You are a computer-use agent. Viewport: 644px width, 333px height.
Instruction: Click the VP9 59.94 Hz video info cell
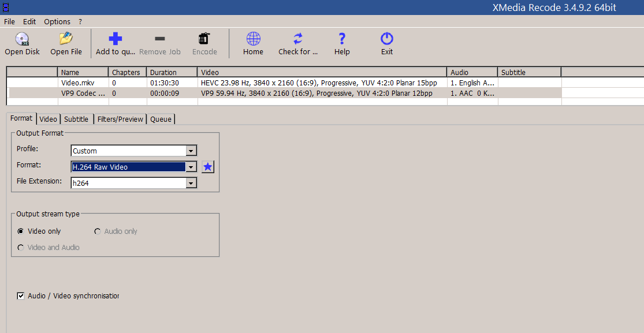pyautogui.click(x=322, y=93)
